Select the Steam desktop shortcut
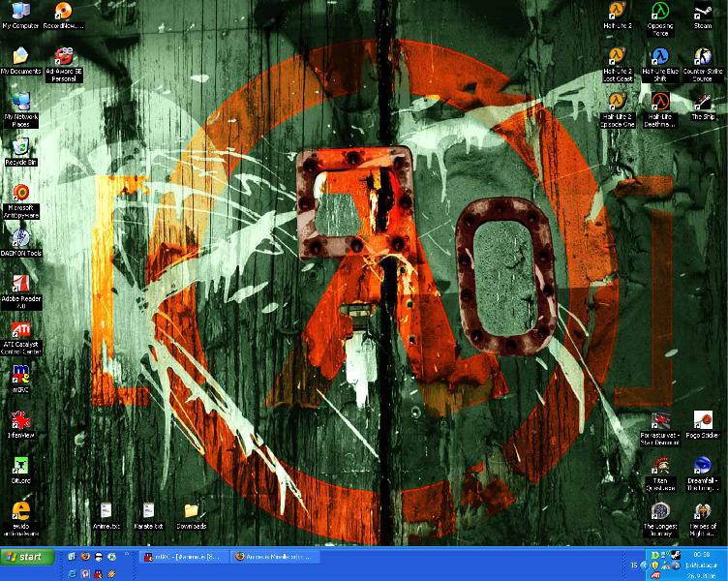This screenshot has width=728, height=581. 703,16
